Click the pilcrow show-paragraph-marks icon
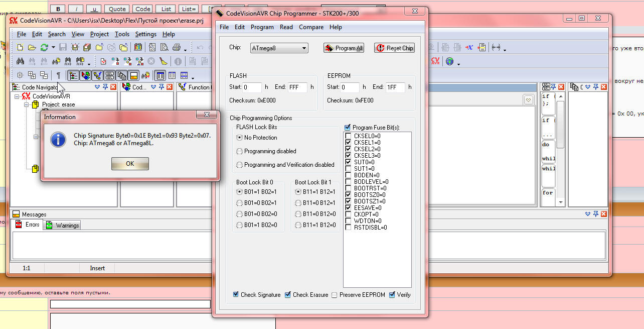 (x=58, y=75)
